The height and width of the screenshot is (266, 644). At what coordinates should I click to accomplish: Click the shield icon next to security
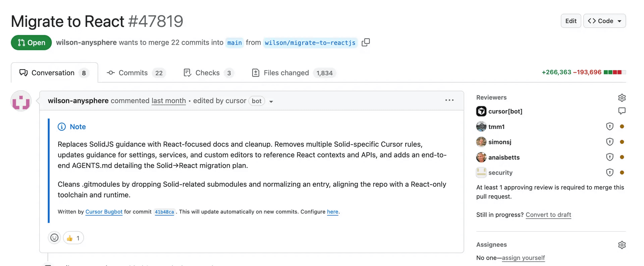click(x=609, y=173)
